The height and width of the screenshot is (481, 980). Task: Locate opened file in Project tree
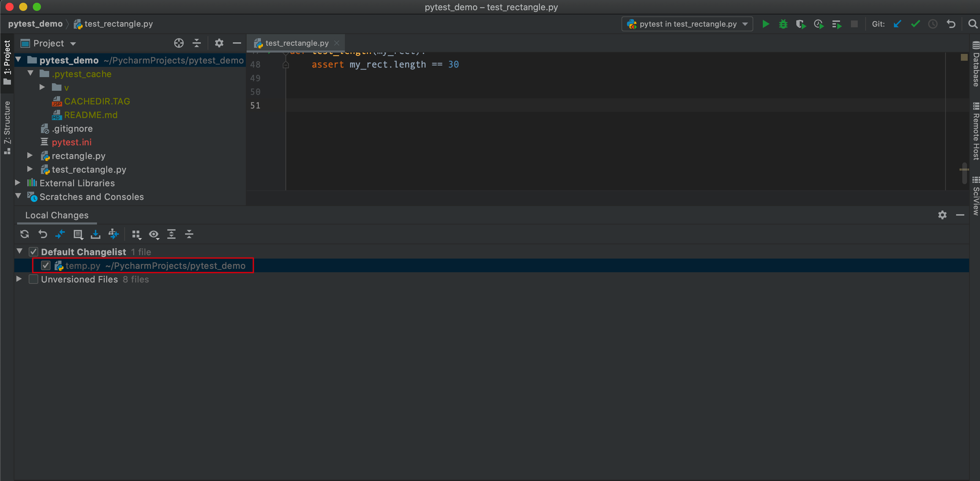[x=179, y=43]
